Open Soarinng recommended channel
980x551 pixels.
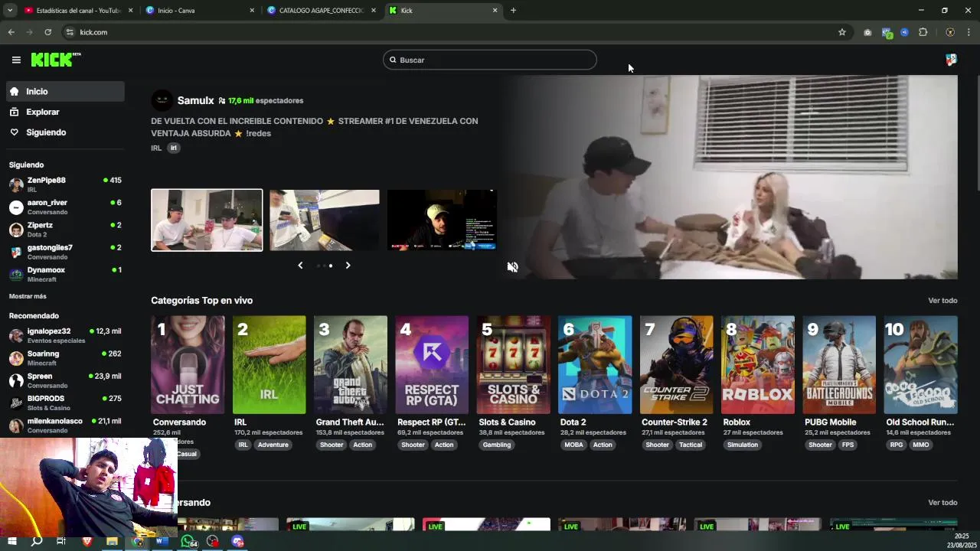pos(65,358)
